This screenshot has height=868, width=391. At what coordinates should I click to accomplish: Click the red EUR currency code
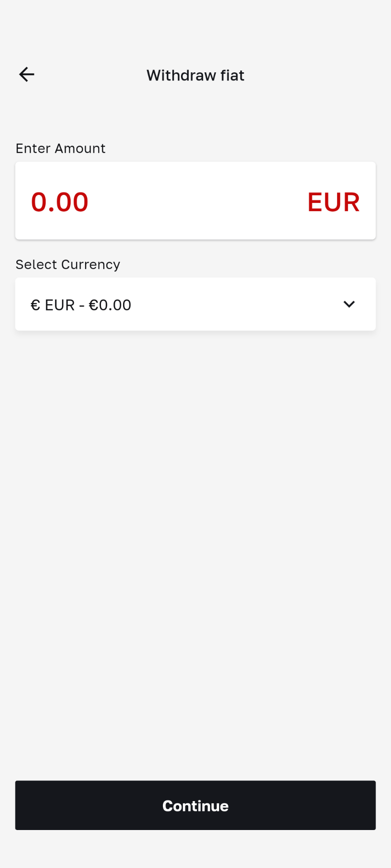coord(334,202)
